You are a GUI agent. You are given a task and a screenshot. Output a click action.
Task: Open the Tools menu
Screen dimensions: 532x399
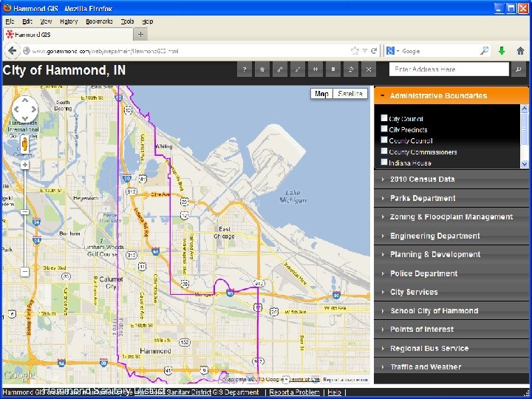(x=128, y=21)
